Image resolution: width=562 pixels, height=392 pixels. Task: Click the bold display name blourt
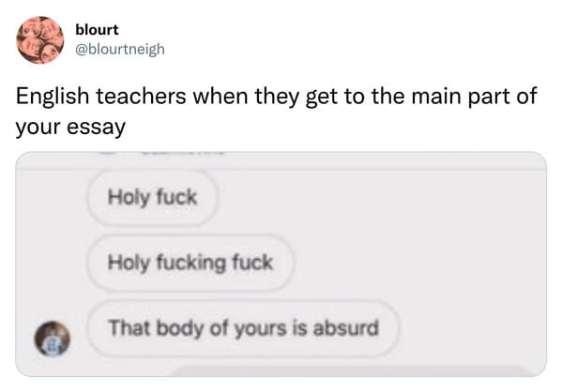tap(97, 30)
